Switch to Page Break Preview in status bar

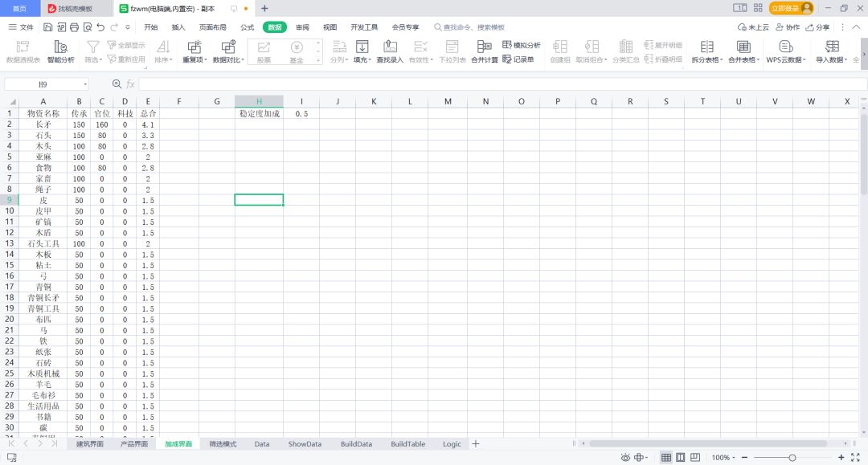coord(694,457)
